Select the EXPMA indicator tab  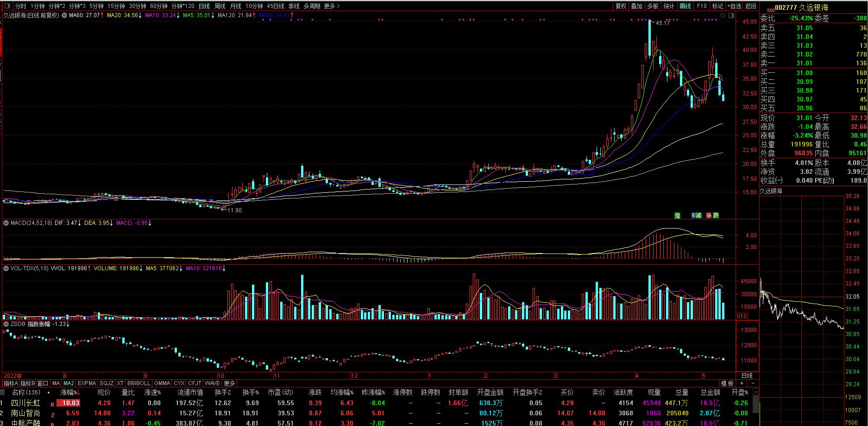(87, 383)
